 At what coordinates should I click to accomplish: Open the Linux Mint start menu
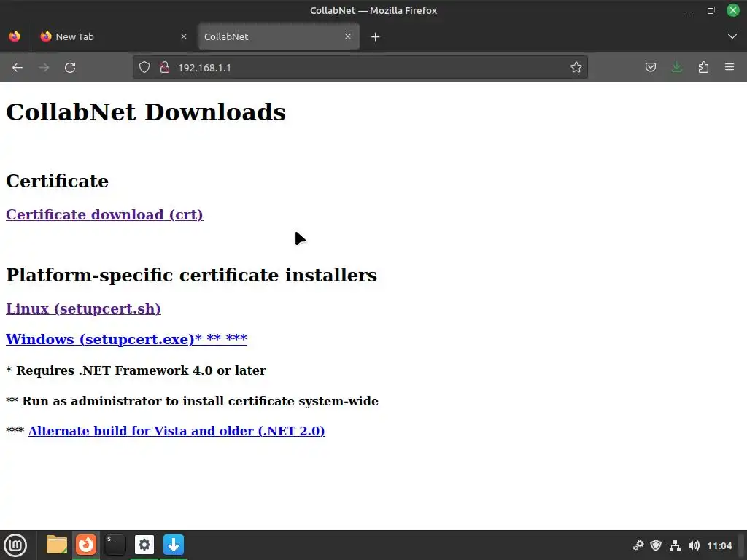click(x=15, y=545)
